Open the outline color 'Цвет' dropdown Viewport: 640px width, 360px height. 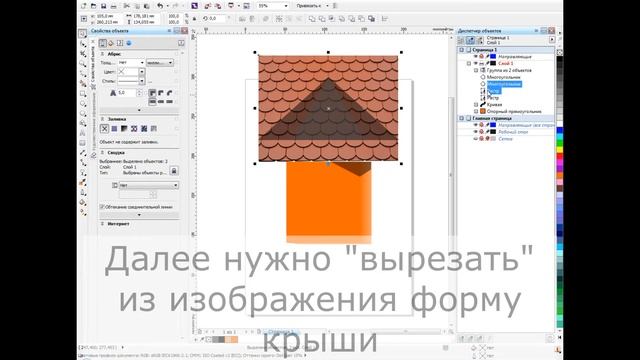click(x=142, y=72)
